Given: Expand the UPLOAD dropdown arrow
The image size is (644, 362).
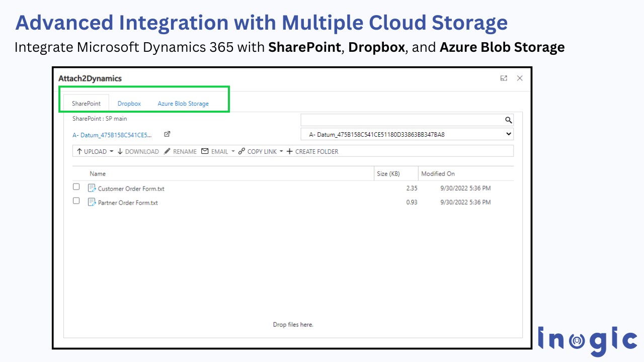Looking at the screenshot, I should tap(112, 151).
